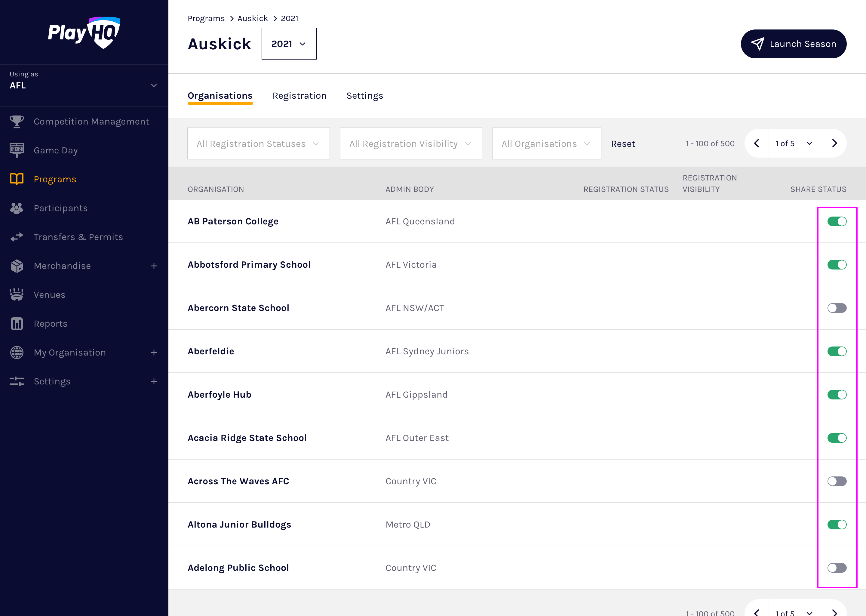Open All Registration Visibility filter

click(411, 143)
